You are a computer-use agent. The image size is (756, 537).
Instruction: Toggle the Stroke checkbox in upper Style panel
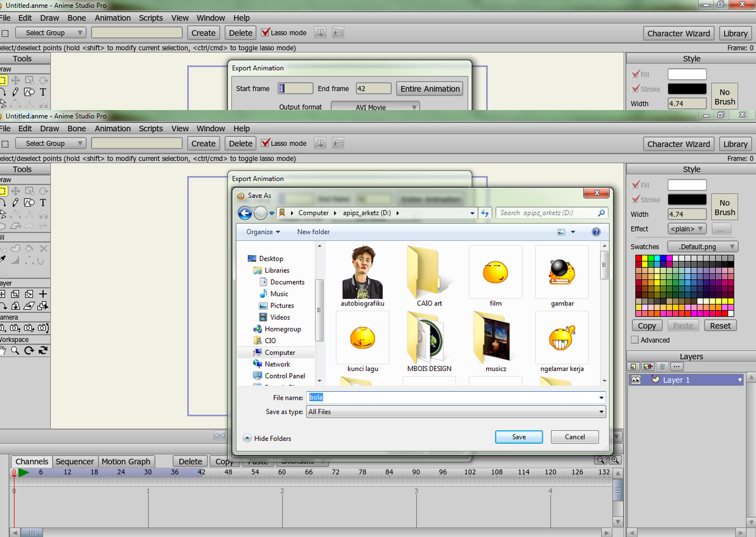point(636,89)
